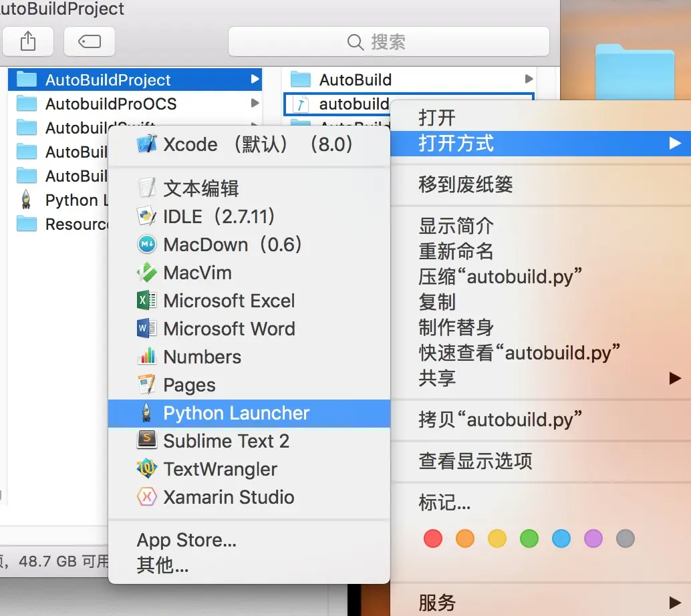
Task: Click the Resources folder icon
Action: coord(27,224)
